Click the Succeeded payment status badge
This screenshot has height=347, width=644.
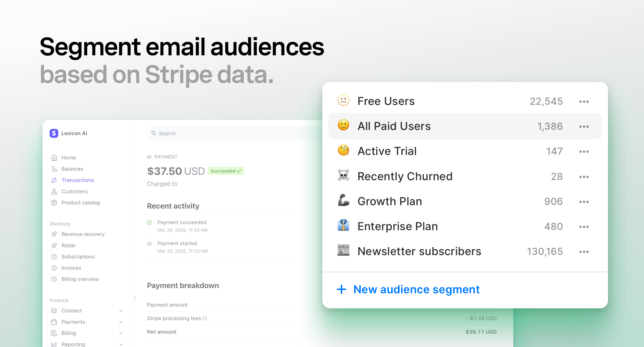pyautogui.click(x=226, y=171)
